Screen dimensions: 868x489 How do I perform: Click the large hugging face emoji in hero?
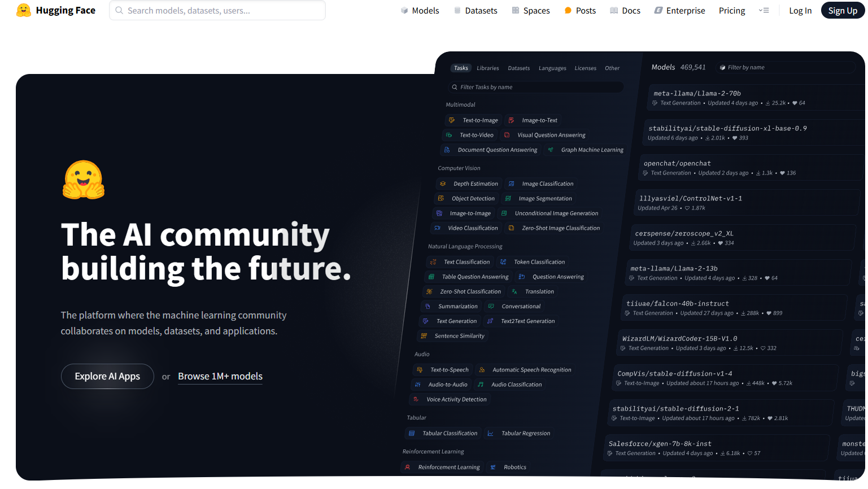click(84, 180)
